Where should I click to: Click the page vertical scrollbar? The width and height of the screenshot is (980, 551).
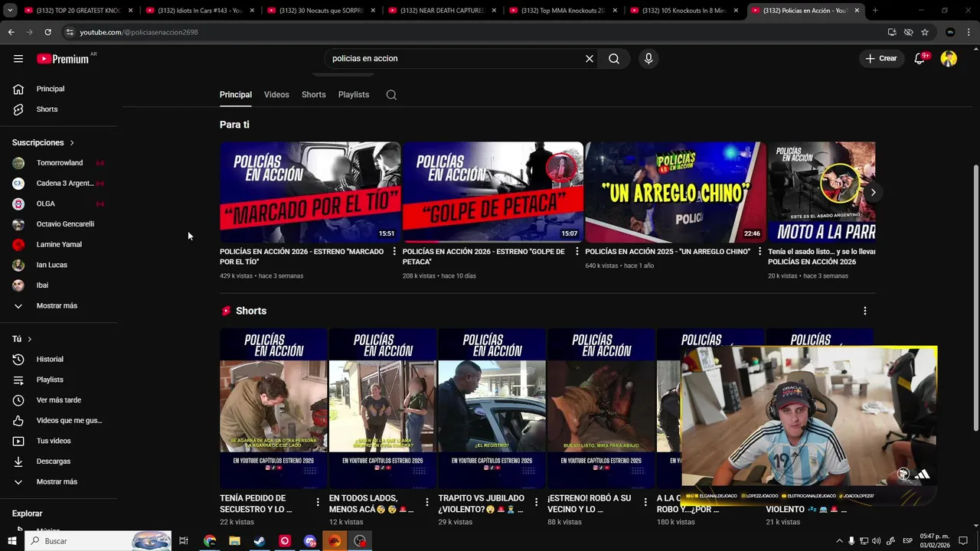tap(975, 298)
